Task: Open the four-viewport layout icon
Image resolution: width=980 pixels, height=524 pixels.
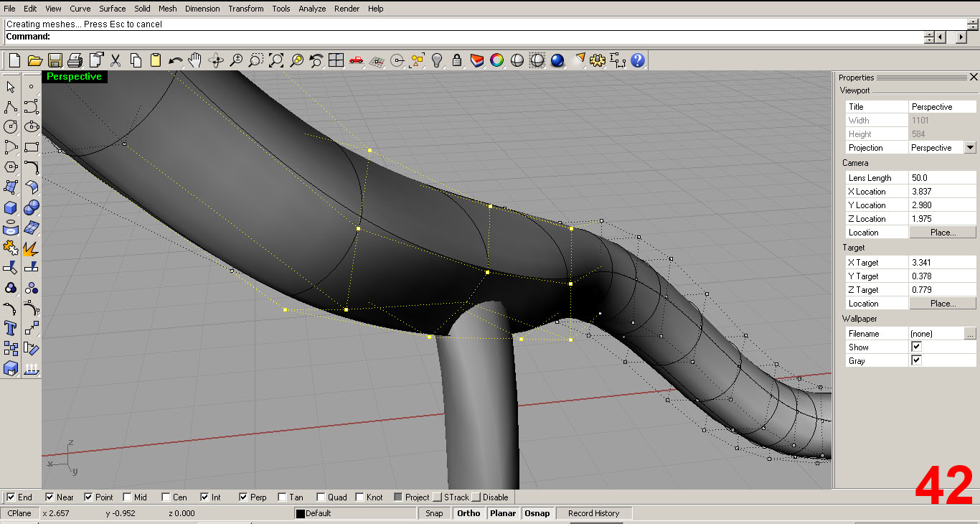Action: click(336, 60)
